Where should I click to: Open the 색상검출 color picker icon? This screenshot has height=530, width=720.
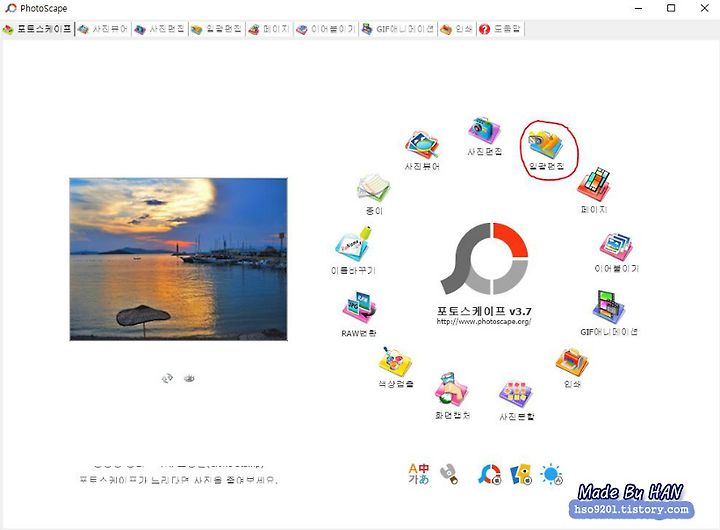point(395,367)
